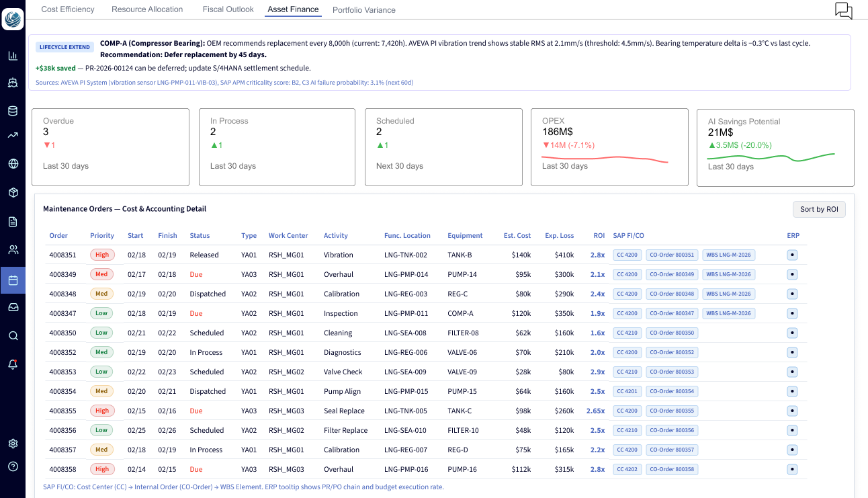Click ERP indicator for order 4008358
868x498 pixels.
coord(792,469)
